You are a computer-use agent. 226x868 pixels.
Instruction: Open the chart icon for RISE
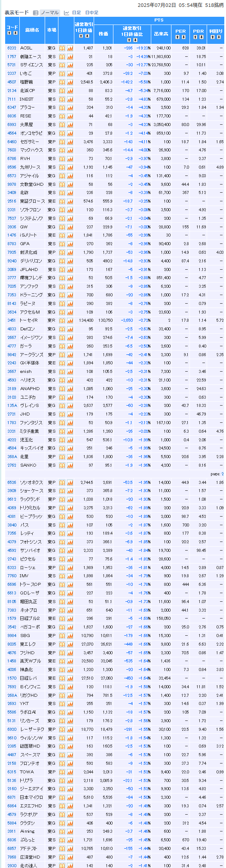click(x=70, y=116)
